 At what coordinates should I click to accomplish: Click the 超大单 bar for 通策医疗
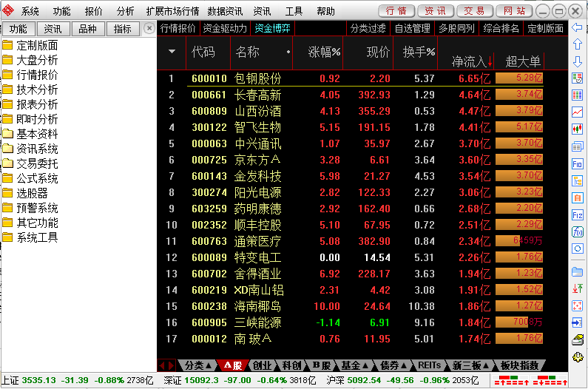click(519, 240)
